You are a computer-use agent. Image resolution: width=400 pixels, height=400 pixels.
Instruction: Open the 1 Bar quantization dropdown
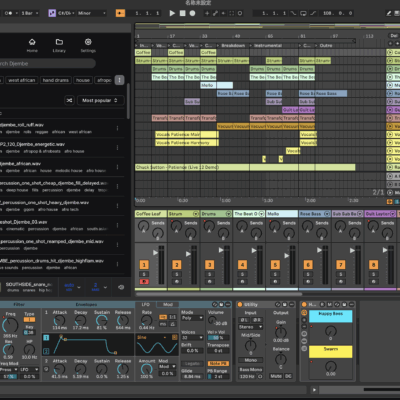pos(30,13)
